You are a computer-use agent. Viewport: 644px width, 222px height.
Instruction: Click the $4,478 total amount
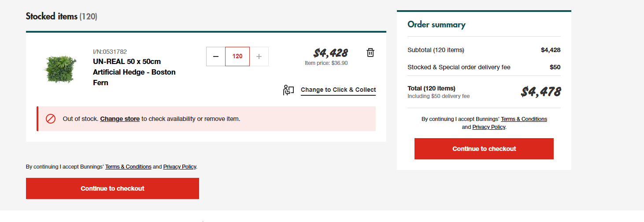coord(540,92)
